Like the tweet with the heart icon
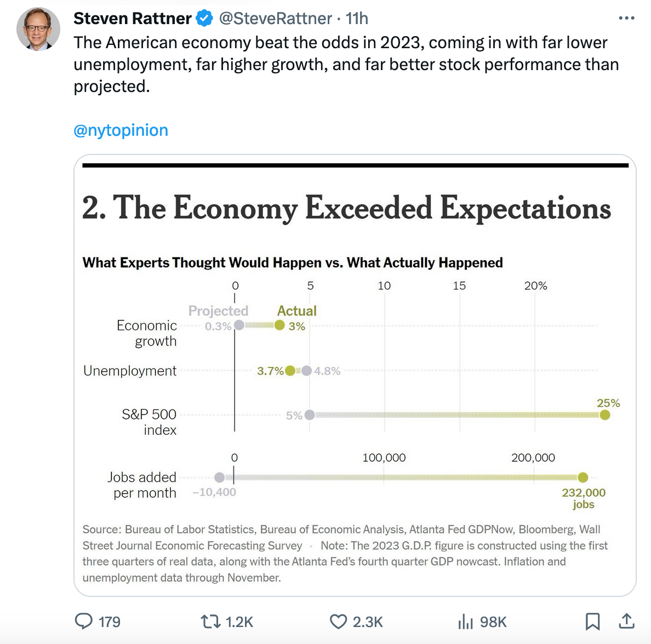This screenshot has width=651, height=644. click(338, 622)
